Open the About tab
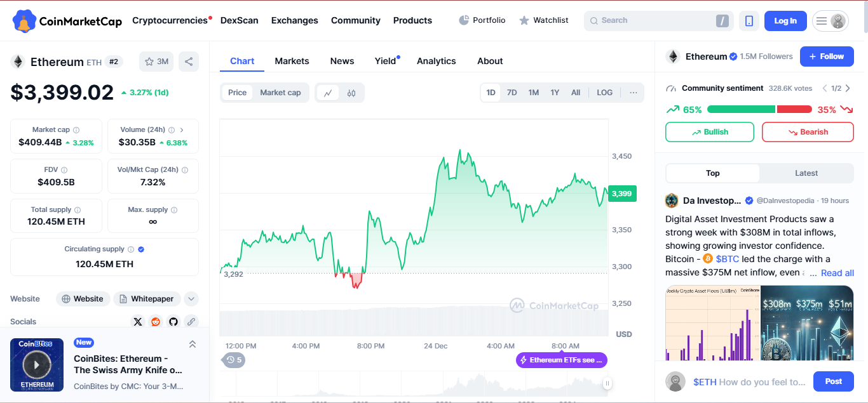 tap(490, 61)
